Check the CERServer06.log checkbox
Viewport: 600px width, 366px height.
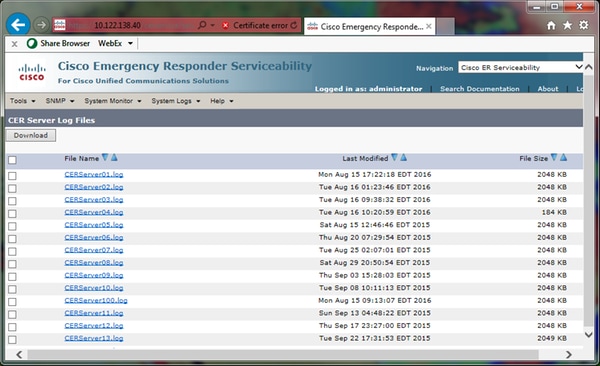(12, 239)
